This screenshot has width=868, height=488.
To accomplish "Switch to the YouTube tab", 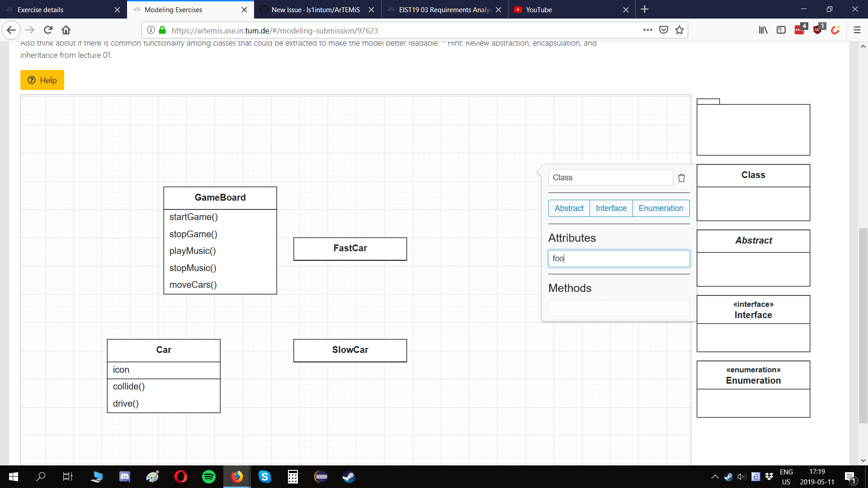I will (538, 9).
